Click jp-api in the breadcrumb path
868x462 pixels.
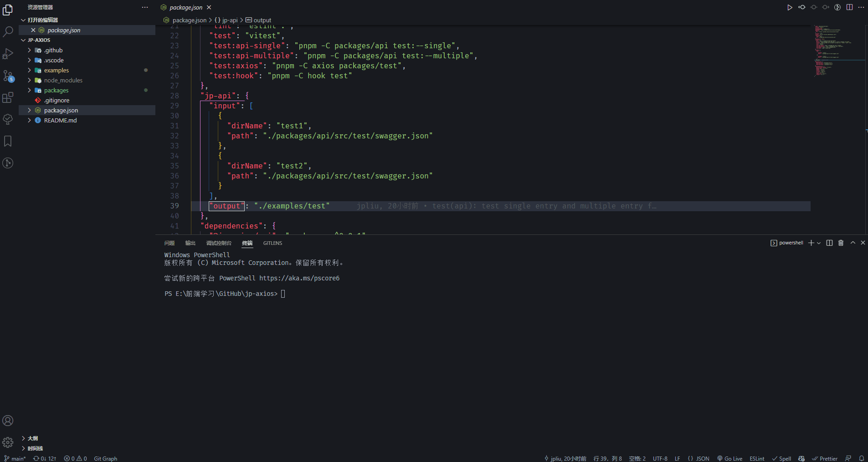(x=229, y=20)
